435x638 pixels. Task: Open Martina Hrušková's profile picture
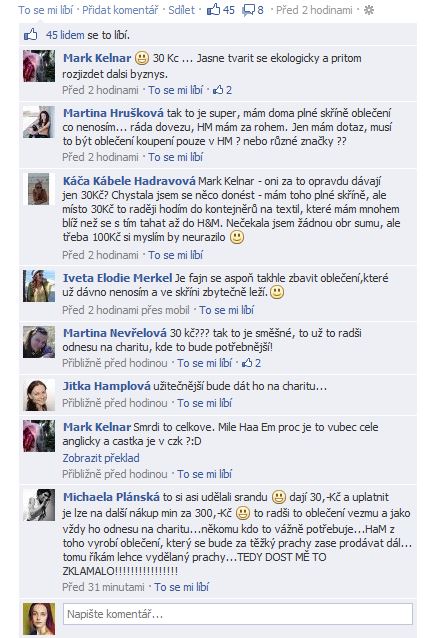[39, 122]
